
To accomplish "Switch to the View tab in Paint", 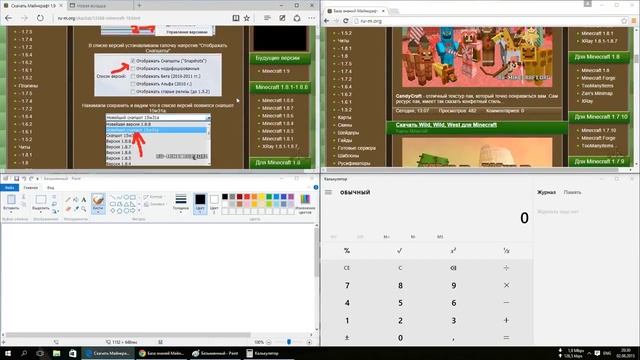I will coord(50,188).
